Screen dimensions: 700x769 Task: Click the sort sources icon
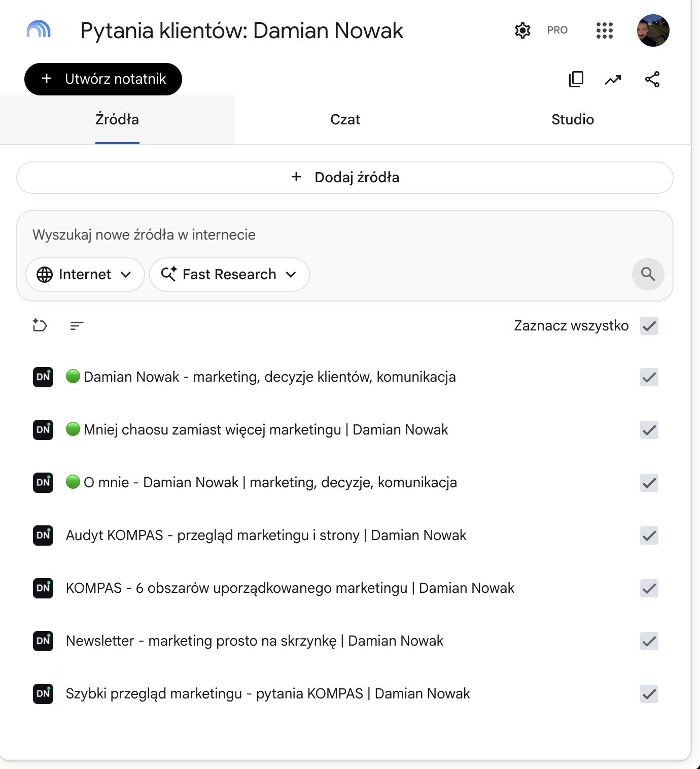point(77,325)
